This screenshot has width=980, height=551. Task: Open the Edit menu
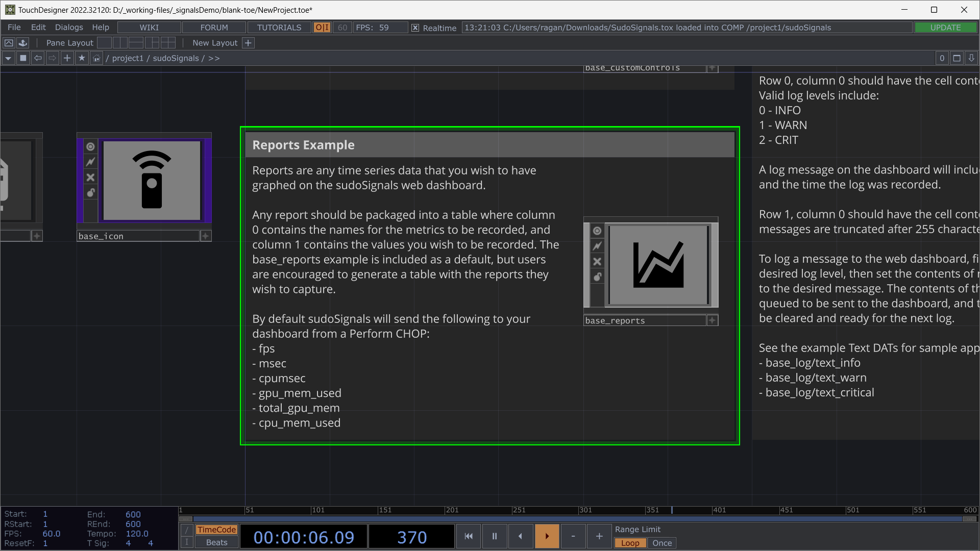(x=38, y=28)
